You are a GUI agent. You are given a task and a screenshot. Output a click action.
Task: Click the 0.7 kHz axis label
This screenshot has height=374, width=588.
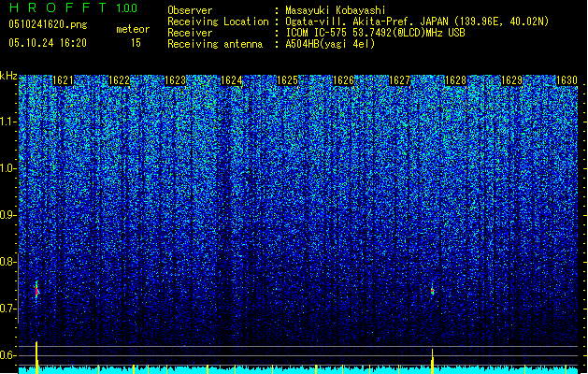[x=8, y=309]
